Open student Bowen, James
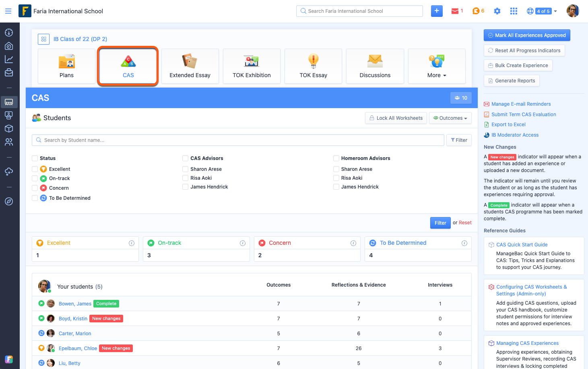Image resolution: width=588 pixels, height=369 pixels. pyautogui.click(x=75, y=304)
